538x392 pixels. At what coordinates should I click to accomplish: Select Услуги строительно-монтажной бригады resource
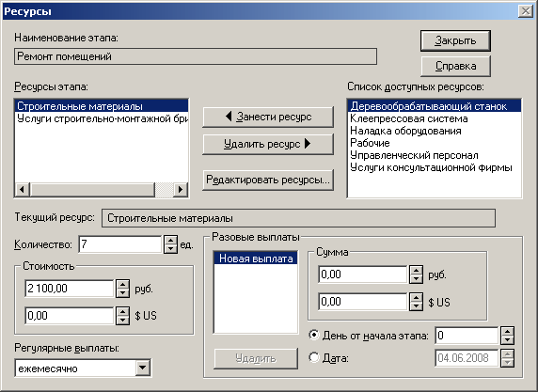point(102,118)
